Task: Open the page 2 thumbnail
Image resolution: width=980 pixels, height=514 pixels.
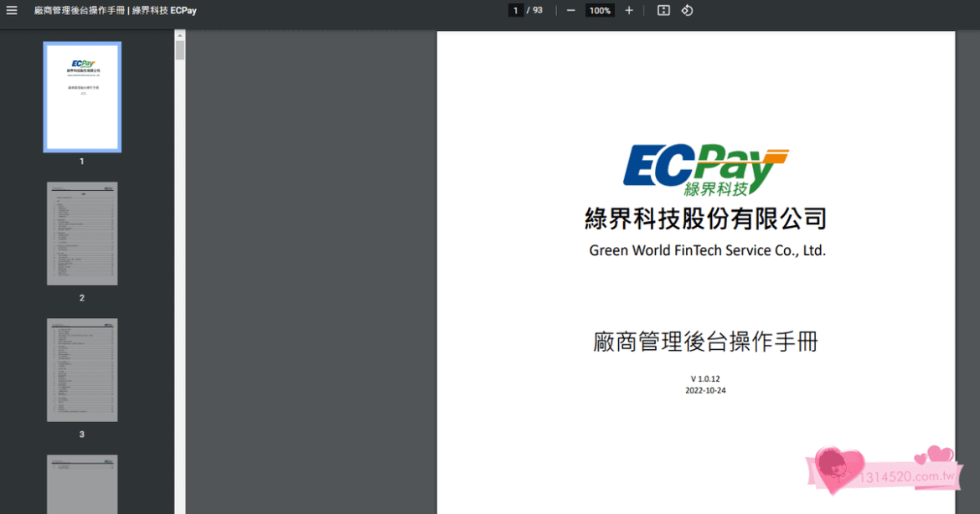Action: pos(82,234)
